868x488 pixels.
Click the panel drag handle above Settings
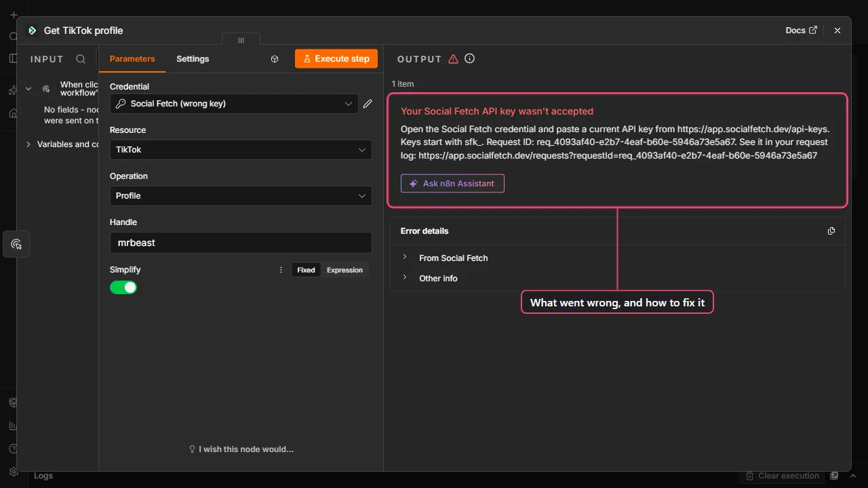point(241,41)
